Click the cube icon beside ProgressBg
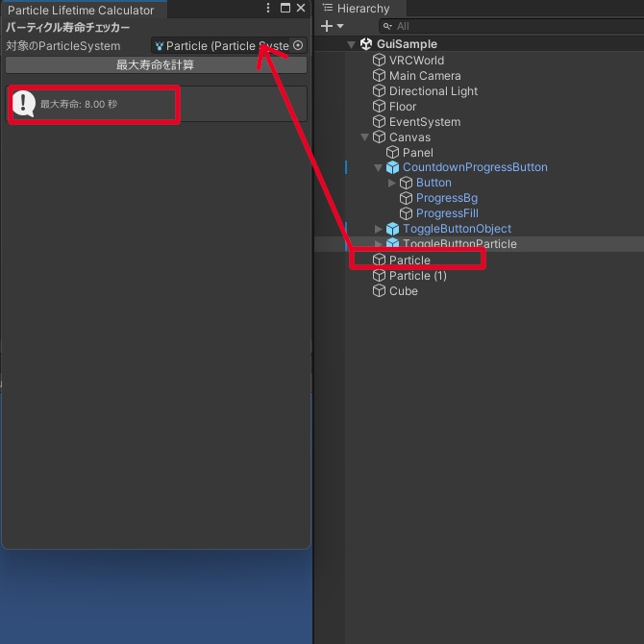The image size is (644, 644). pyautogui.click(x=406, y=198)
